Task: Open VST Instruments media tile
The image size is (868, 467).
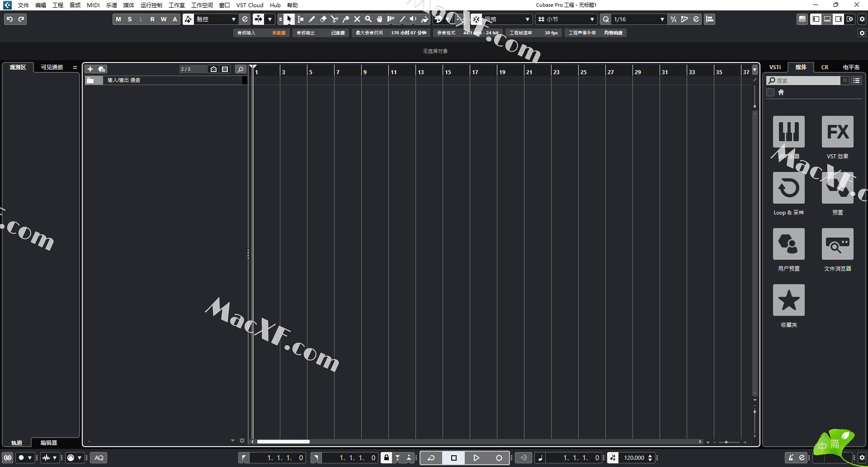Action: point(788,132)
